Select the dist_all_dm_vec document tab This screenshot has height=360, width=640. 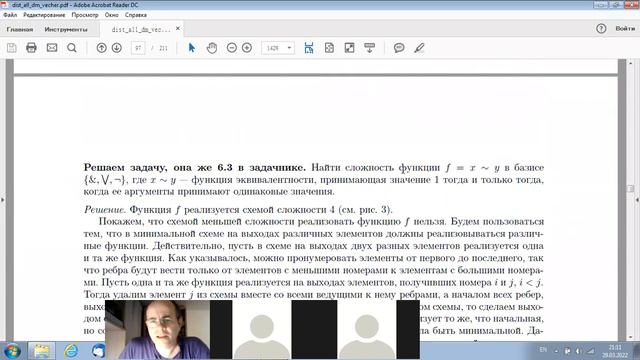[x=141, y=29]
